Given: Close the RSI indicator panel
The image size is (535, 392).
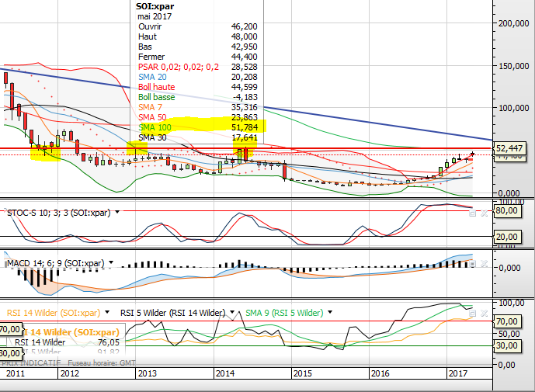Looking at the screenshot, I should click(x=483, y=313).
